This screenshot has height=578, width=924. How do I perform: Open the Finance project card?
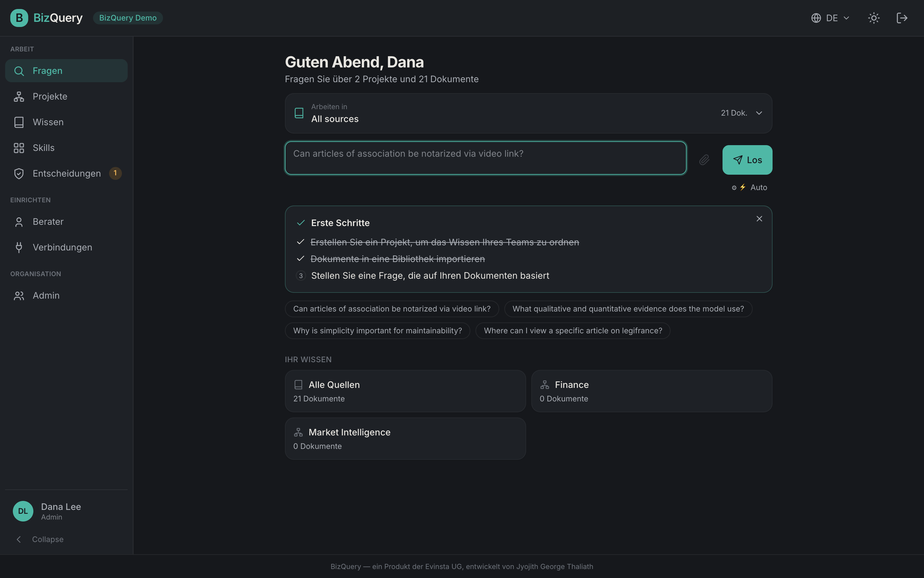click(x=651, y=391)
